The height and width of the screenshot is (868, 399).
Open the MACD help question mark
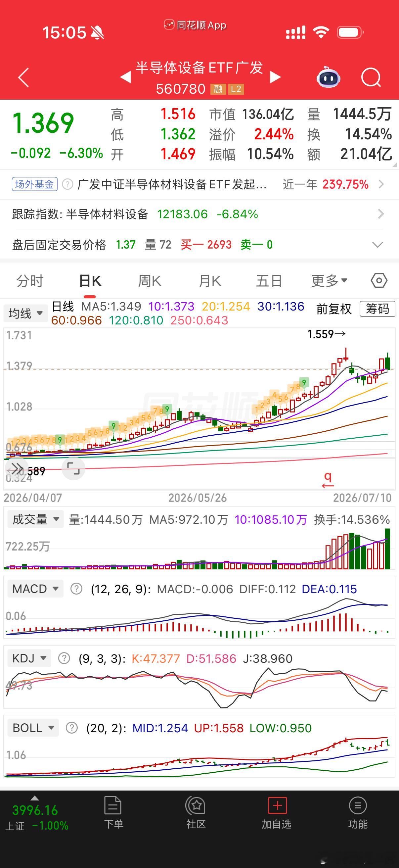coord(76,589)
